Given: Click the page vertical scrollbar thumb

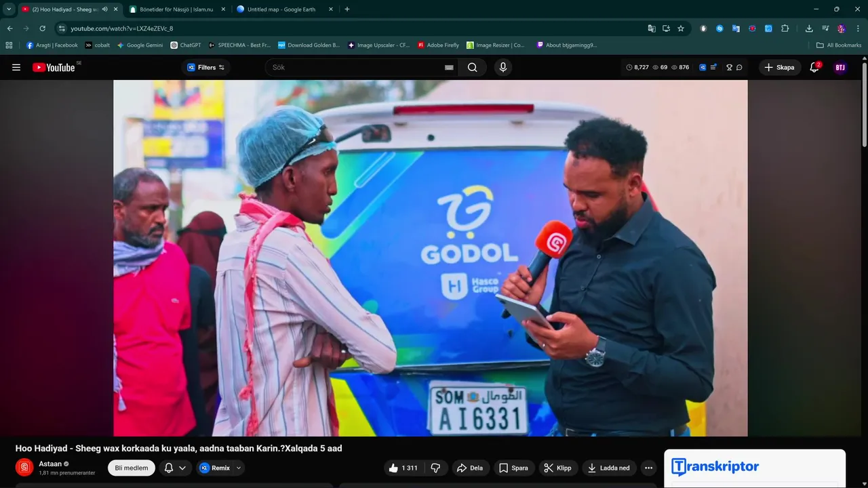Looking at the screenshot, I should 864,105.
